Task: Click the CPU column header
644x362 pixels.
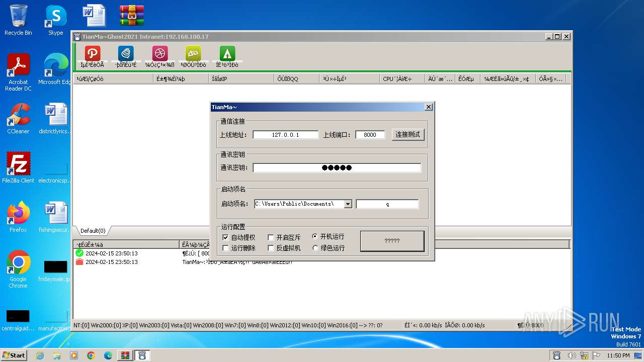Action: click(x=402, y=79)
